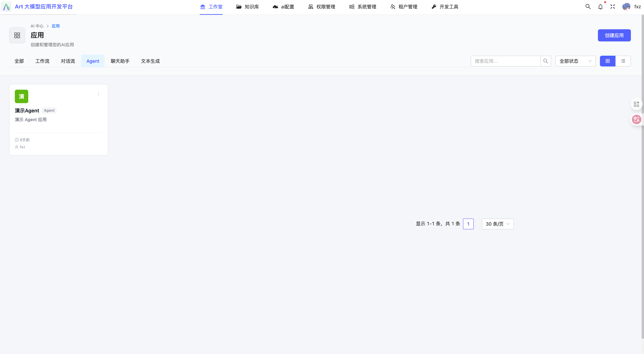
Task: Click the floating widget grid-plus icon
Action: click(636, 104)
